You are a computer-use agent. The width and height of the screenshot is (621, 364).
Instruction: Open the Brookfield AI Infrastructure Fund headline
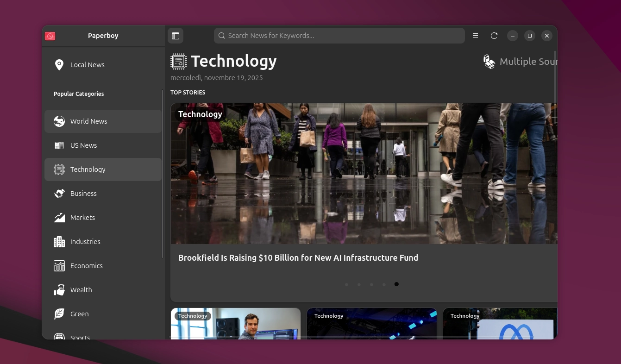[x=298, y=258]
